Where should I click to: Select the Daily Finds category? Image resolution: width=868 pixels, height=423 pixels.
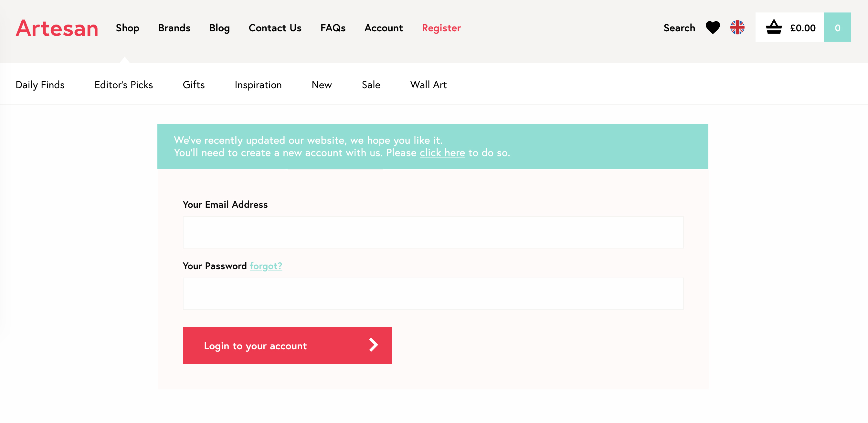click(40, 85)
